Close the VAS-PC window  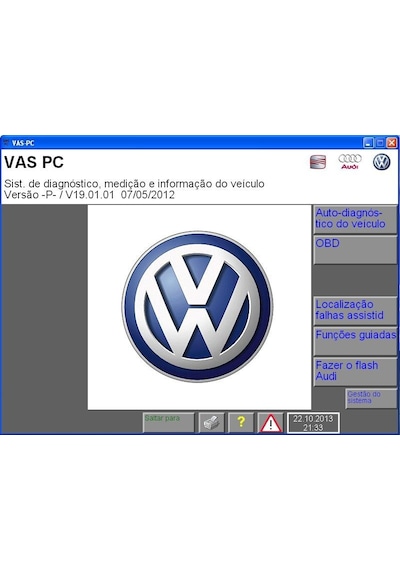click(x=392, y=143)
